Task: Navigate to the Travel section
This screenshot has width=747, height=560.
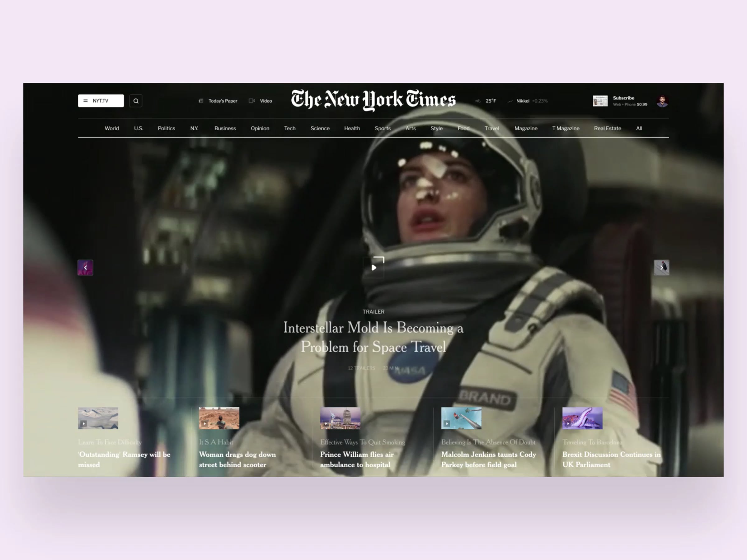Action: 492,128
